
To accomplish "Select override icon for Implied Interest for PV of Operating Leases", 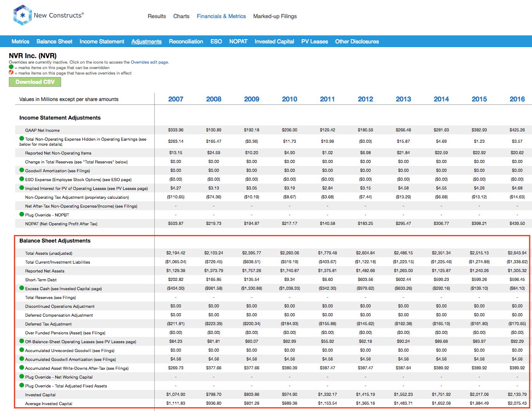I will (22, 188).
